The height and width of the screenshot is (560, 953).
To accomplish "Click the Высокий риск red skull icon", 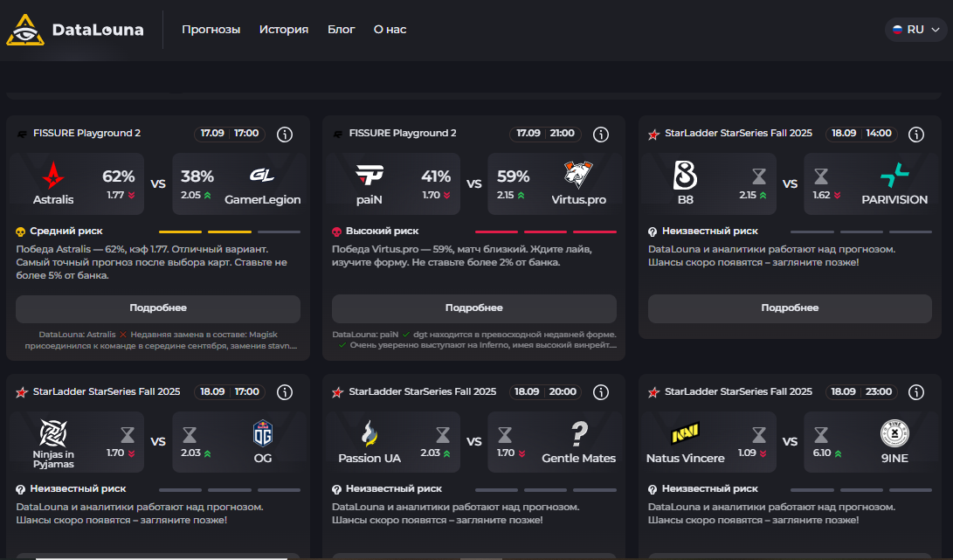I will (336, 232).
